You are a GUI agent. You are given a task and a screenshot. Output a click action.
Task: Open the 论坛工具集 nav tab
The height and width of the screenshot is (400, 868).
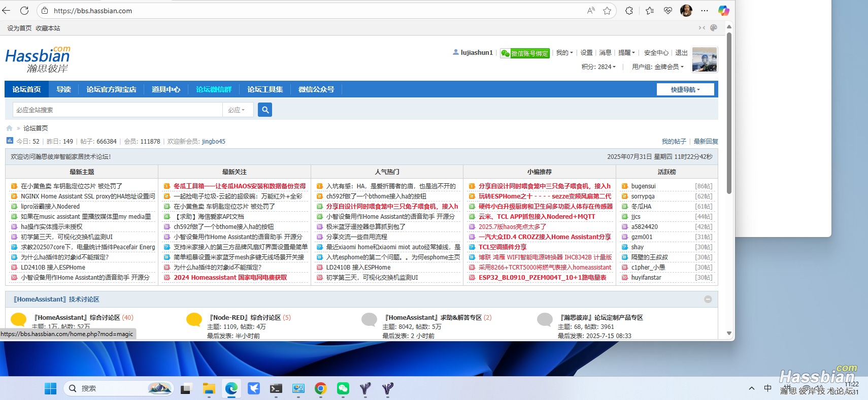tap(265, 89)
